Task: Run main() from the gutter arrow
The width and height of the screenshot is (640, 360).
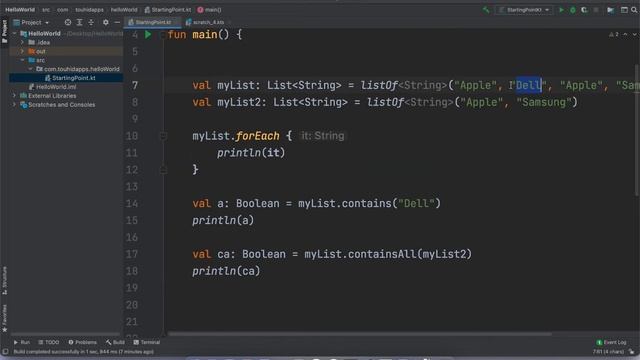Action: click(148, 35)
